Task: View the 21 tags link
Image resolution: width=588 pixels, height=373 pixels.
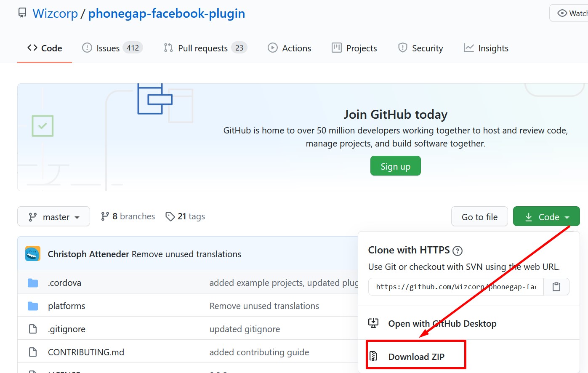Action: 185,216
